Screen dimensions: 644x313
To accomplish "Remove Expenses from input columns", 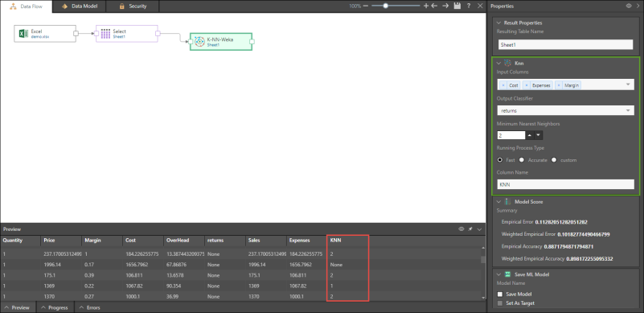I will (527, 85).
